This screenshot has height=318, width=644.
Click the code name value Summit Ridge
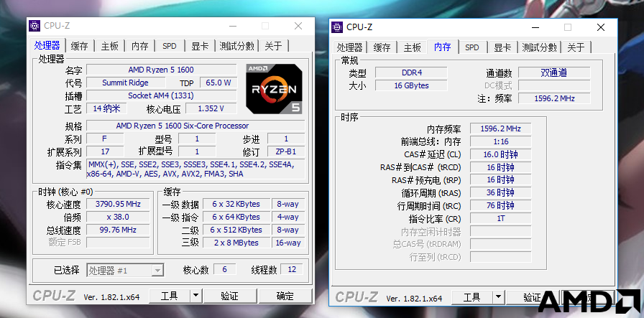(126, 83)
